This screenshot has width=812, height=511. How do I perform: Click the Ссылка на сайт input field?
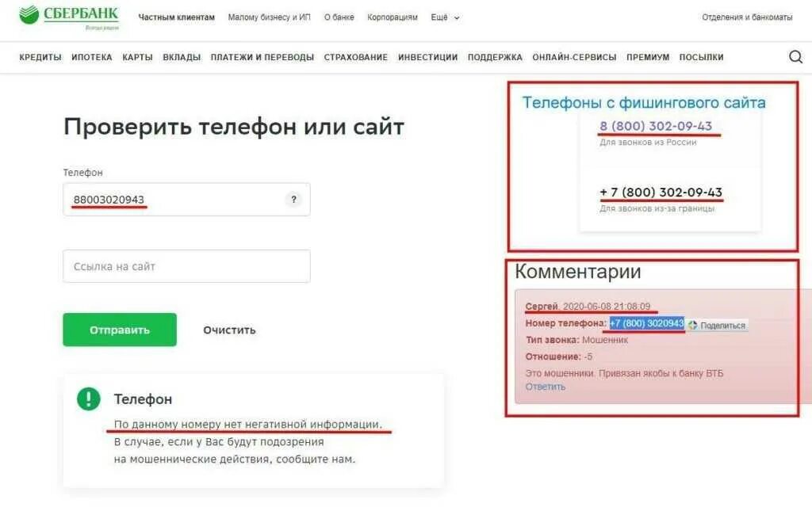(x=186, y=266)
